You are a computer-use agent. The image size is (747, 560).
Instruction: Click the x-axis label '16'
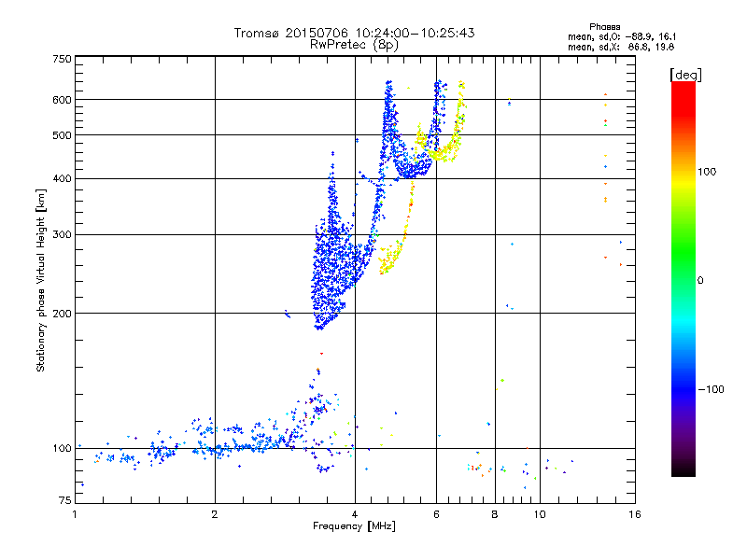(x=635, y=514)
